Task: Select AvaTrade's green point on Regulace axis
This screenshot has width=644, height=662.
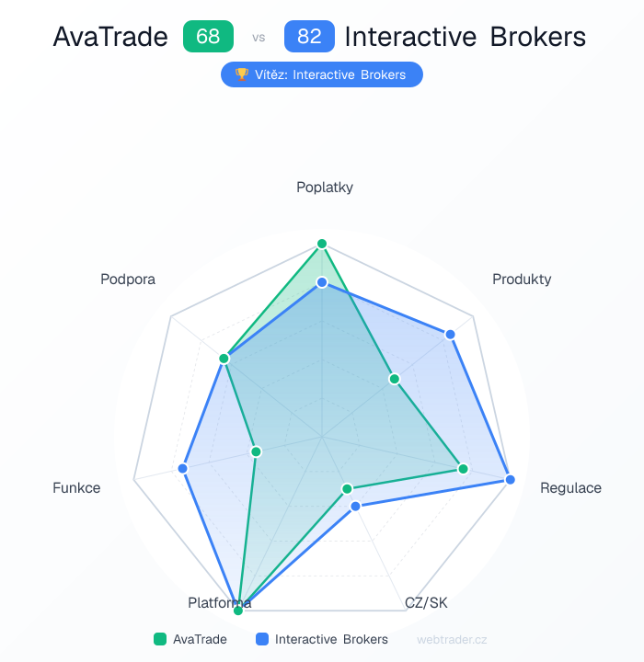Action: (464, 469)
